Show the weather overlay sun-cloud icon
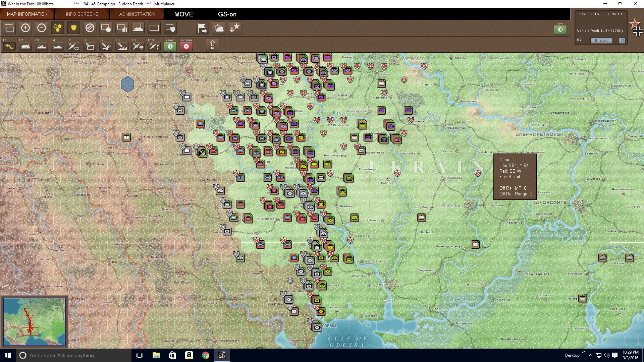 tap(219, 28)
